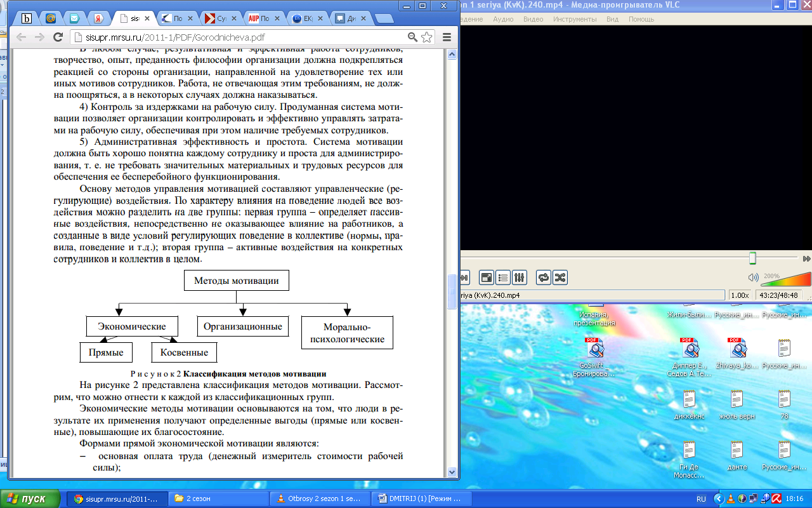Image resolution: width=812 pixels, height=508 pixels.
Task: Select the 'Zhivaya_ko...' PDF desktop icon
Action: point(737,353)
